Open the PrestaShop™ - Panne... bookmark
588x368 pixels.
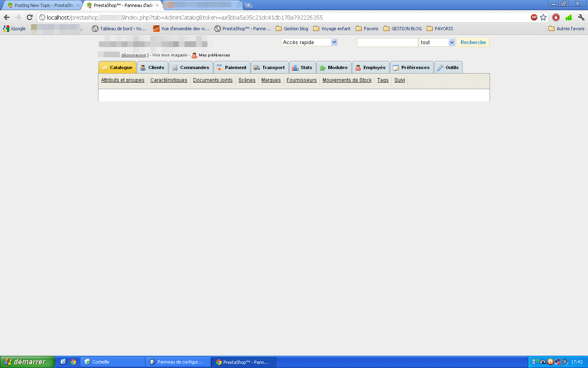[243, 29]
